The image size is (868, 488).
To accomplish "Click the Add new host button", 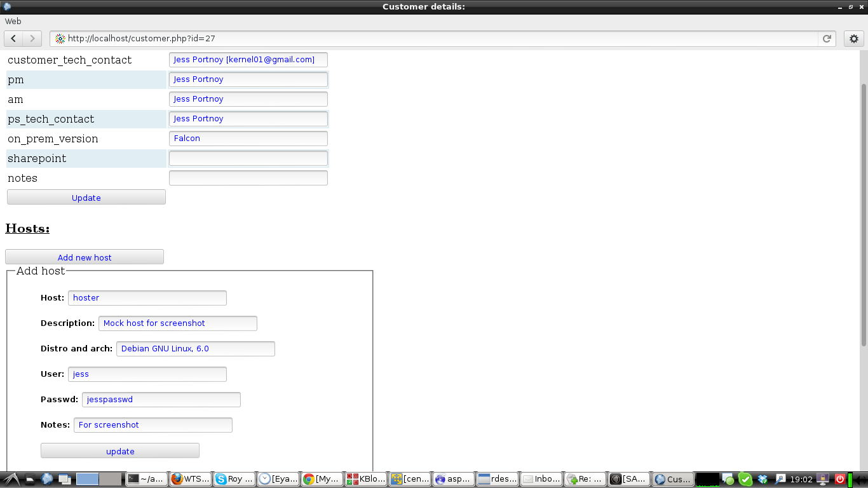I will click(x=84, y=257).
